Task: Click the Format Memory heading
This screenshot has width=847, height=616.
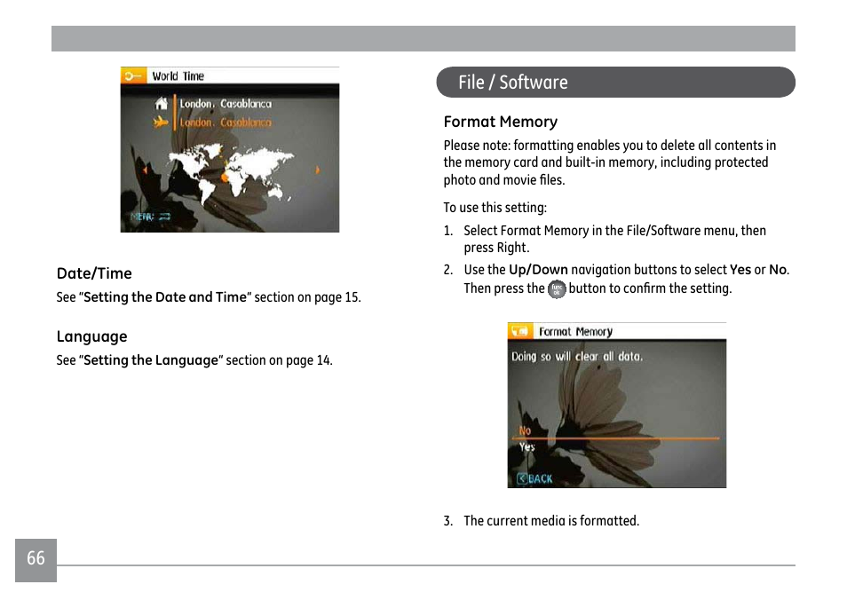Action: click(x=501, y=122)
